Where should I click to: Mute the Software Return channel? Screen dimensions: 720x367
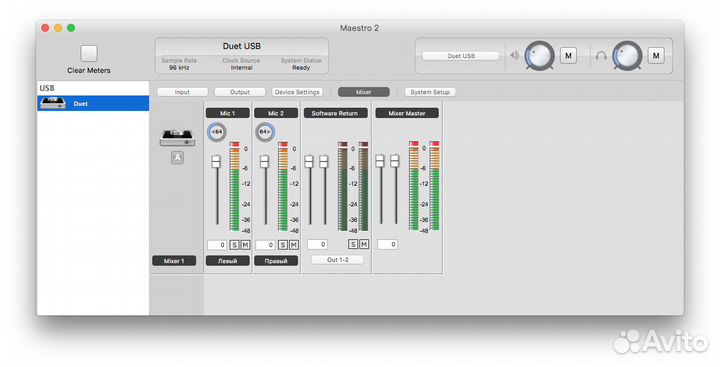pyautogui.click(x=364, y=244)
